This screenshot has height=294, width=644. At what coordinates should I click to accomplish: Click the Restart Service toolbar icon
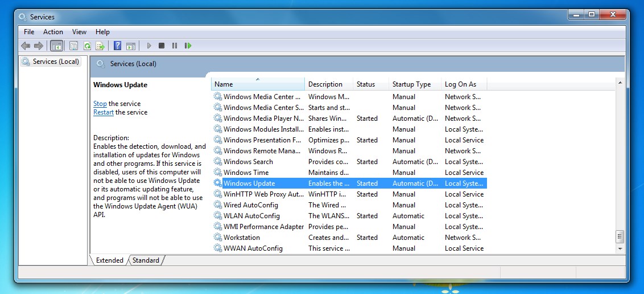(x=188, y=46)
